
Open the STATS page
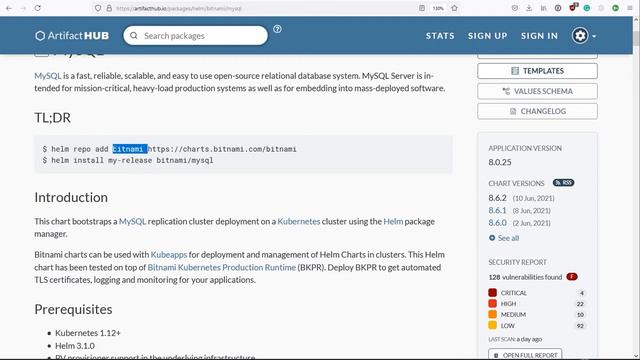click(x=440, y=36)
